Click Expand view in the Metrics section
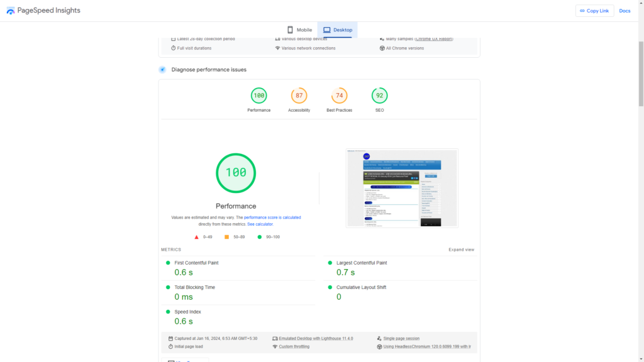Image resolution: width=644 pixels, height=362 pixels. 461,250
